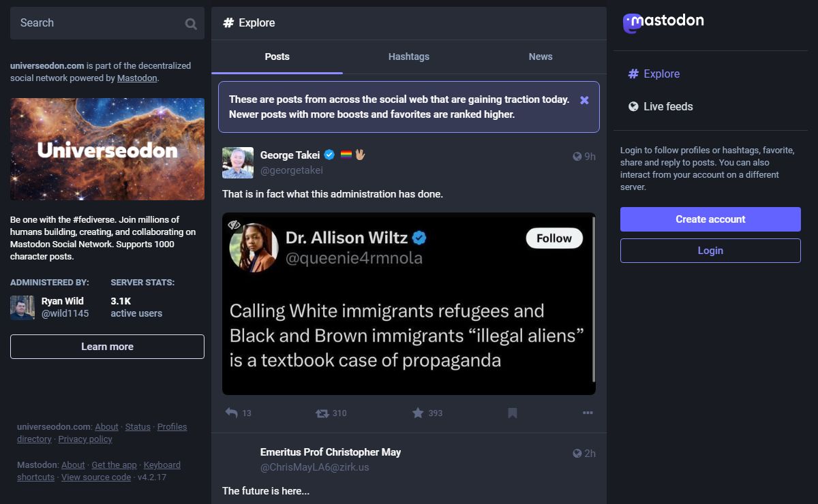Viewport: 818px width, 504px height.
Task: Open George Takei's profile name
Action: point(290,155)
